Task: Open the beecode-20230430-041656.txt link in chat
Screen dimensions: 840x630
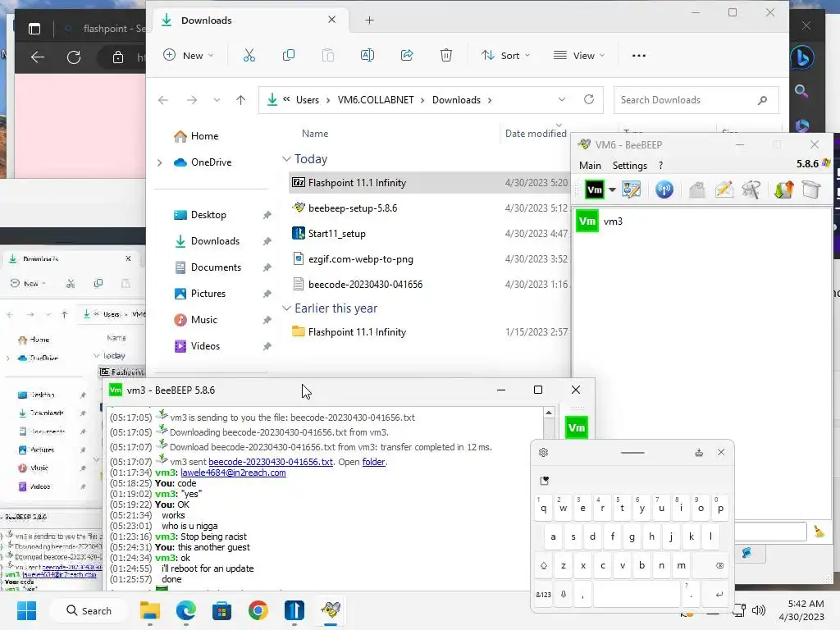Action: [271, 462]
